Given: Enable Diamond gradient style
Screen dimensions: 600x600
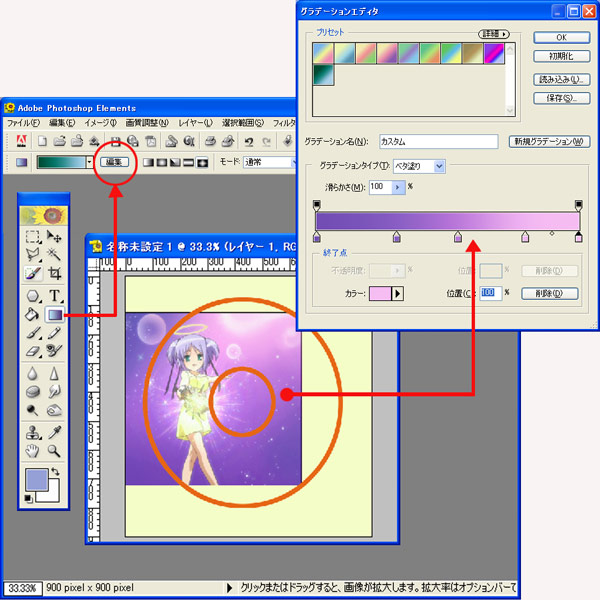Looking at the screenshot, I should [202, 163].
